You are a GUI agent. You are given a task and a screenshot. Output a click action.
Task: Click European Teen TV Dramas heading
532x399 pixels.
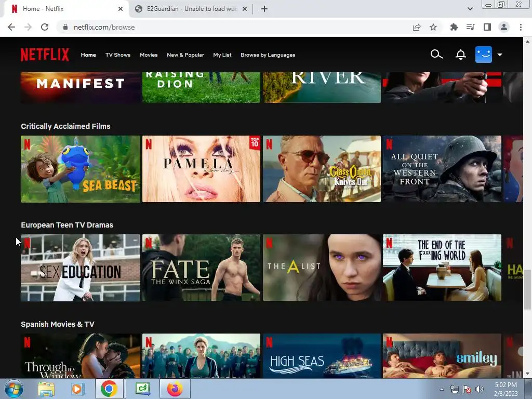tap(67, 225)
